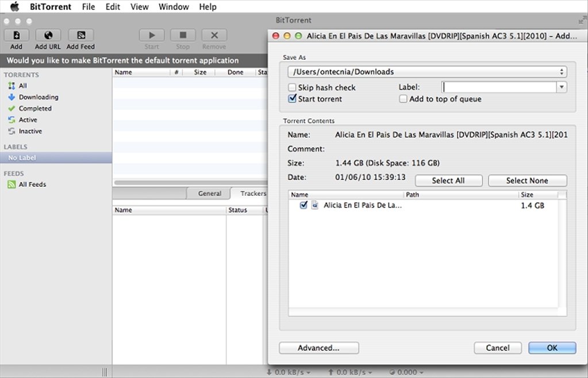Uncheck the Start torrent checkbox
The image size is (588, 378).
(x=292, y=99)
